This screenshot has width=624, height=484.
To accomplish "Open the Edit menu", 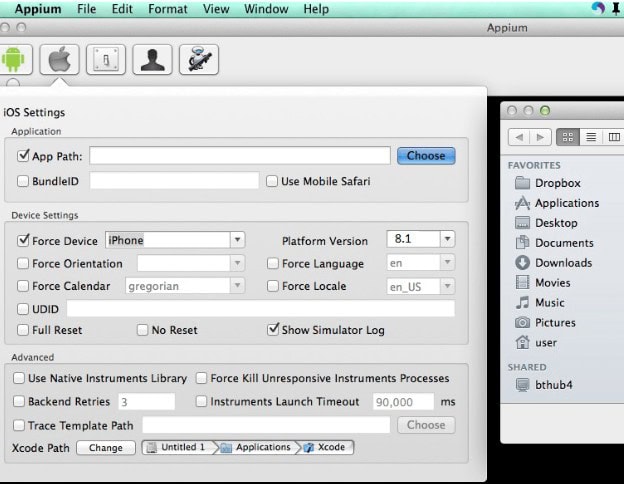I will 122,9.
